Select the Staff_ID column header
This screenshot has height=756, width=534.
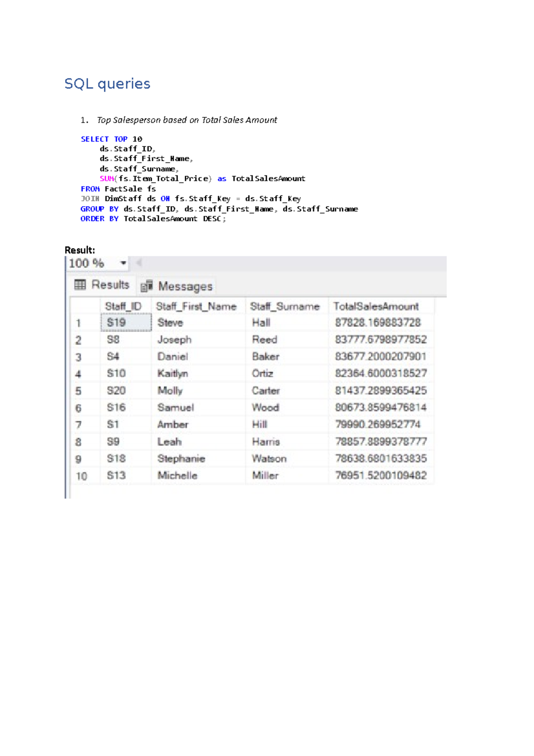tap(123, 306)
